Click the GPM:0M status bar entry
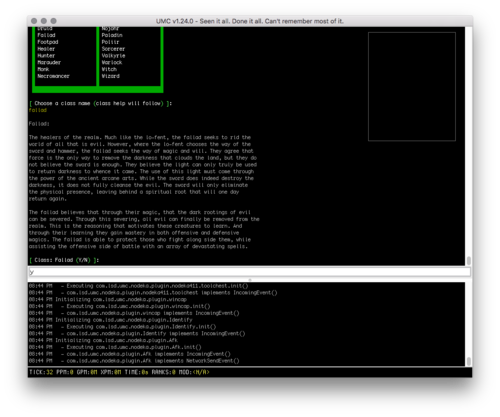 pyautogui.click(x=87, y=372)
